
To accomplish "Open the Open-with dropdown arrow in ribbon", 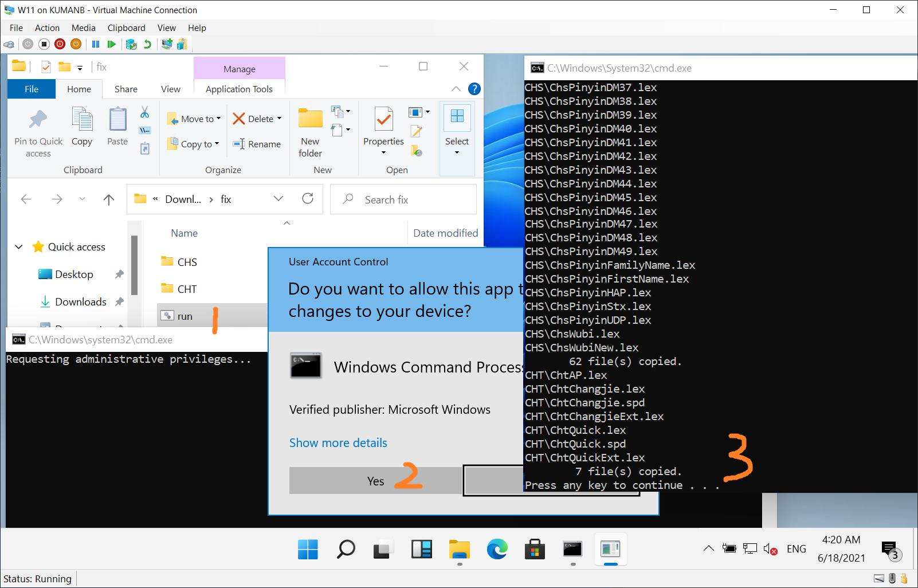I will coord(427,112).
